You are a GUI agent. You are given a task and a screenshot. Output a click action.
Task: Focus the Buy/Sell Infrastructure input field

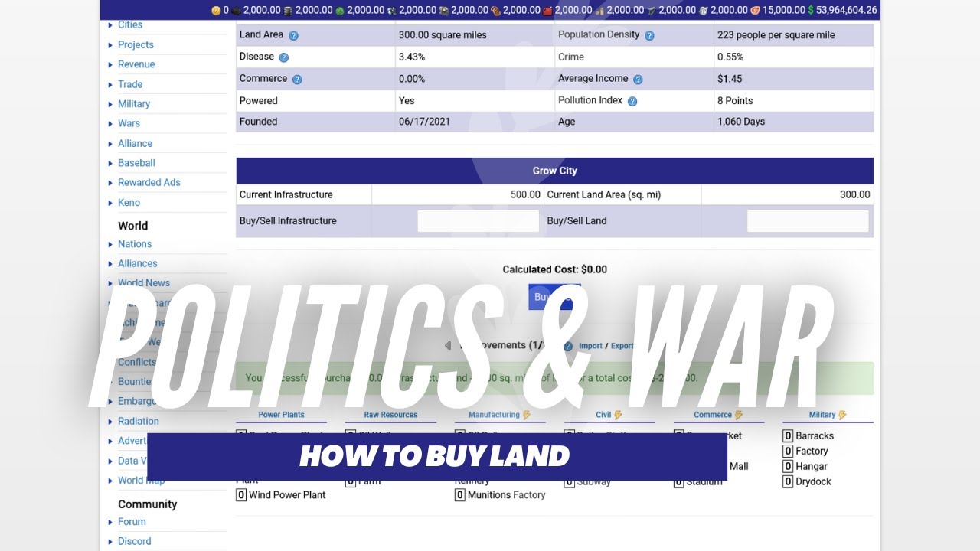479,221
